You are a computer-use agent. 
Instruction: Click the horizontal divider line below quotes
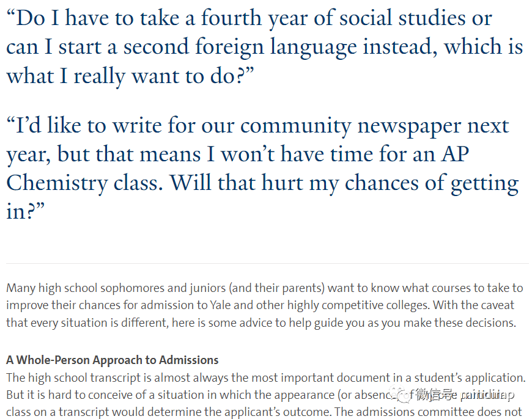coord(267,263)
